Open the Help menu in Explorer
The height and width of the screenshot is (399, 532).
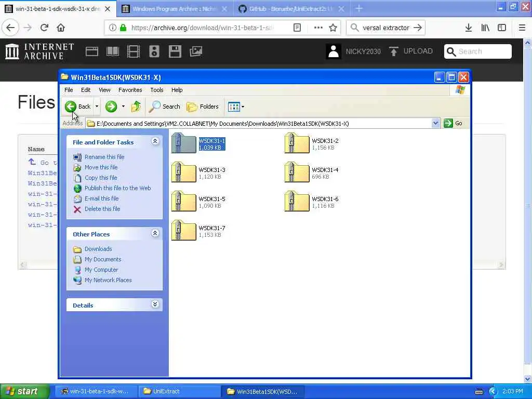point(177,90)
